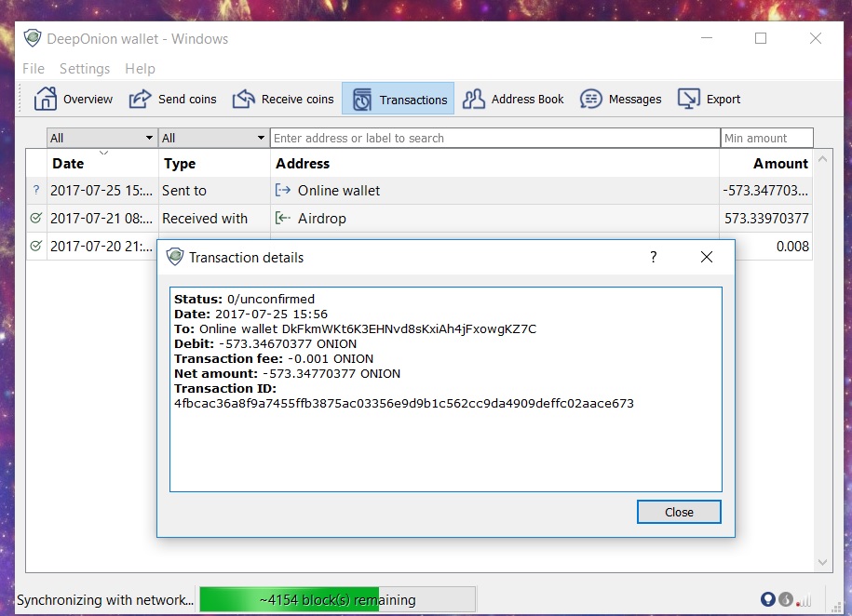Select the 'Received with' type cell
This screenshot has width=852, height=616.
pyautogui.click(x=214, y=219)
